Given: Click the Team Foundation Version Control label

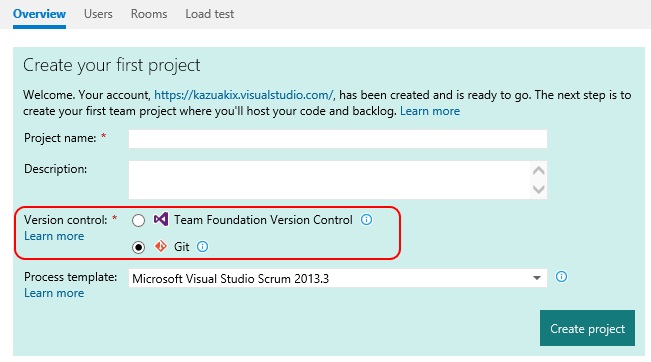Looking at the screenshot, I should coord(263,220).
